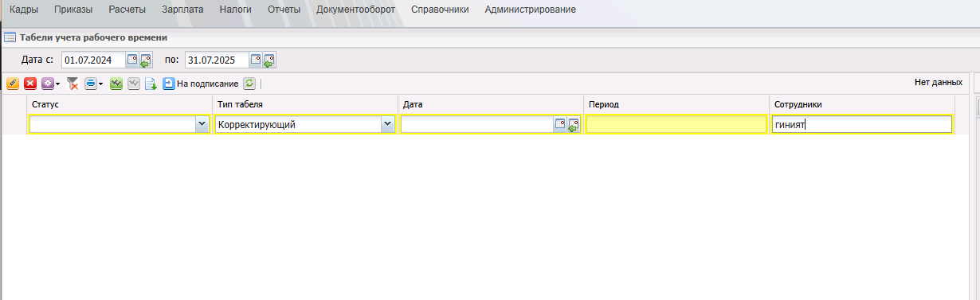The width and height of the screenshot is (980, 300).
Task: Click the 'Табели учета рабочего времени' title
Action: tap(93, 37)
